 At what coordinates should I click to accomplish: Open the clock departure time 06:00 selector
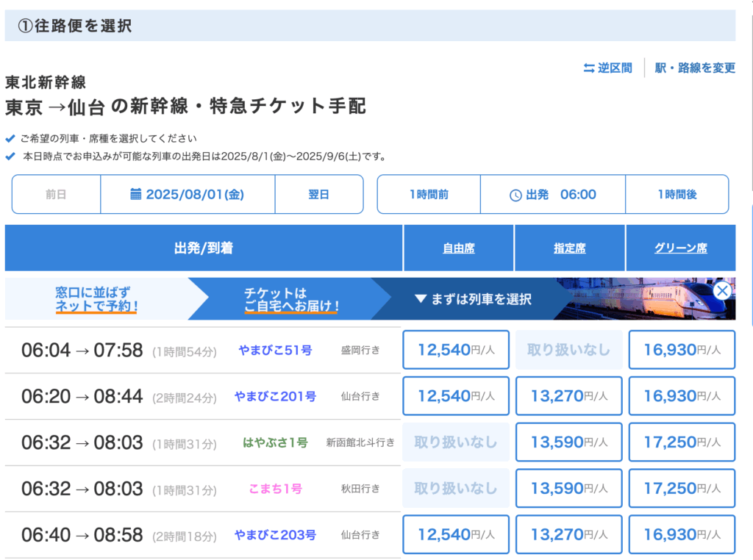pyautogui.click(x=553, y=195)
